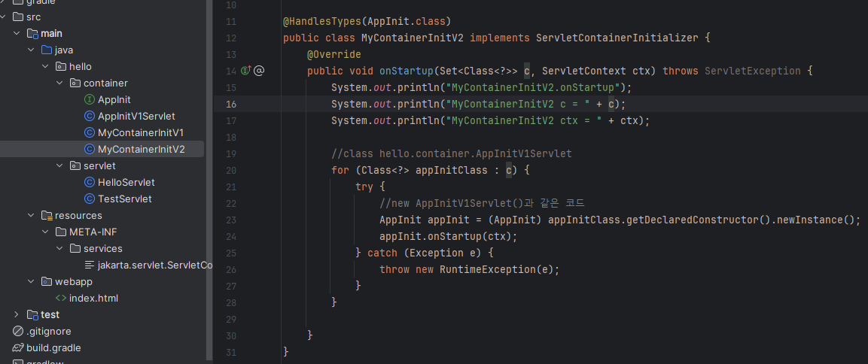This screenshot has width=868, height=364.
Task: Click the resources folder icon
Action: (x=47, y=215)
